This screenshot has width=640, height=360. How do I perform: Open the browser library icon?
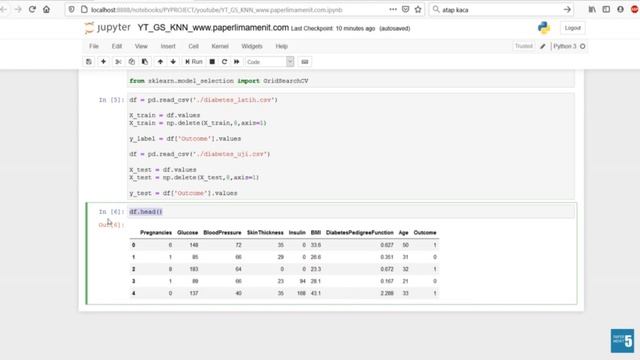click(x=592, y=9)
